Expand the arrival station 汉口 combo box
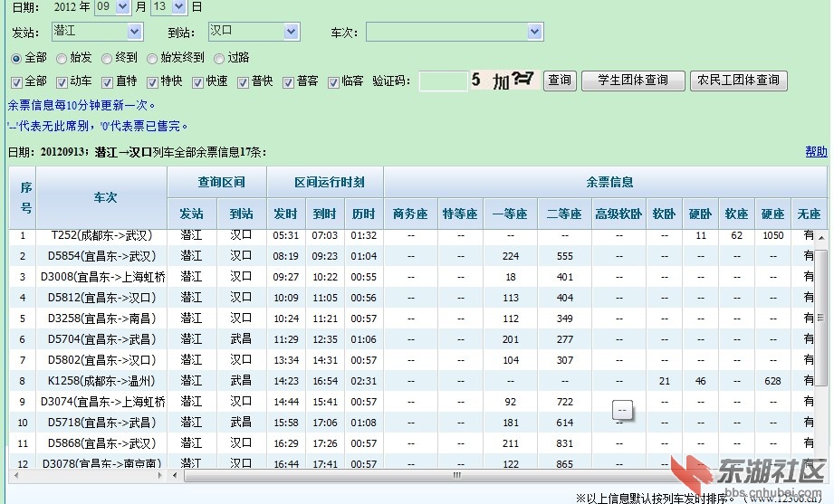834x504 pixels. click(254, 32)
